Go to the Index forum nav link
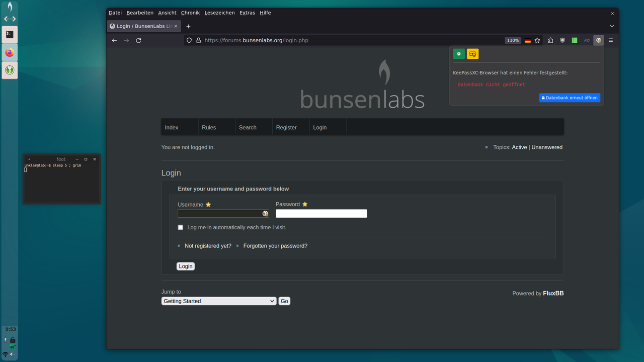Screen dimensions: 644x362 tap(172, 128)
